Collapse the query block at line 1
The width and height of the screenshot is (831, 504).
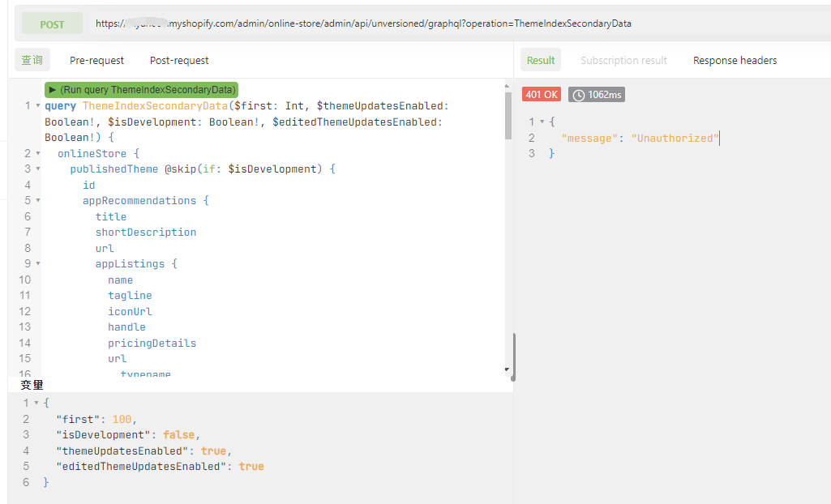tap(38, 106)
